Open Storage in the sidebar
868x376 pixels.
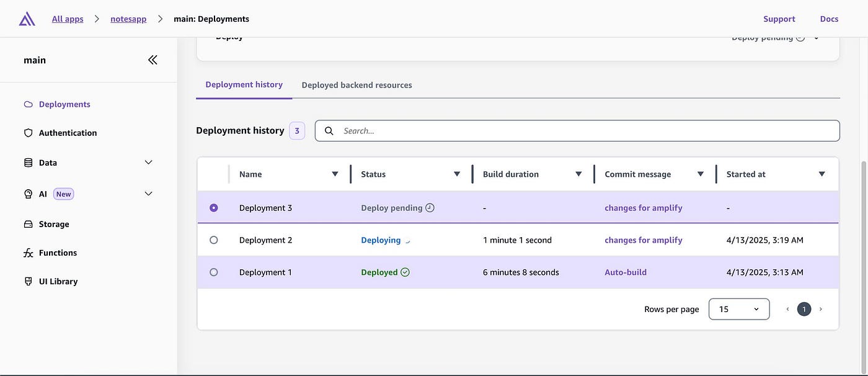tap(54, 224)
